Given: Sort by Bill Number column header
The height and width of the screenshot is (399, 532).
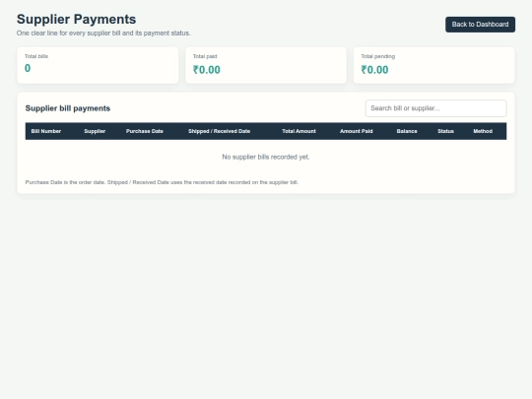Looking at the screenshot, I should tap(46, 131).
